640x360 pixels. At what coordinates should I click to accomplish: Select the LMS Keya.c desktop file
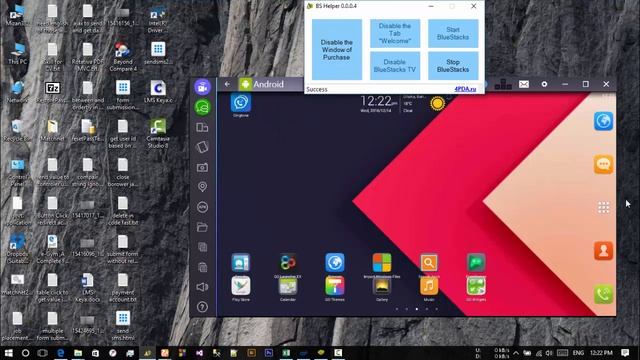(158, 92)
